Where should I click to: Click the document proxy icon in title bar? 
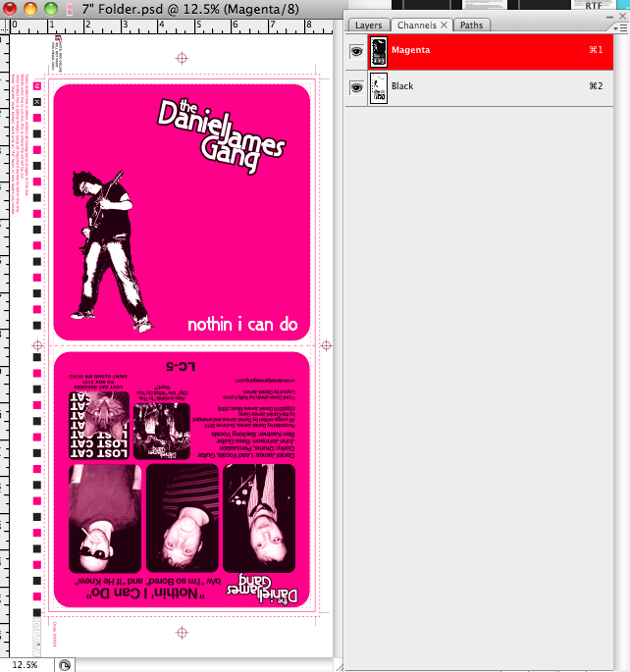(71, 8)
